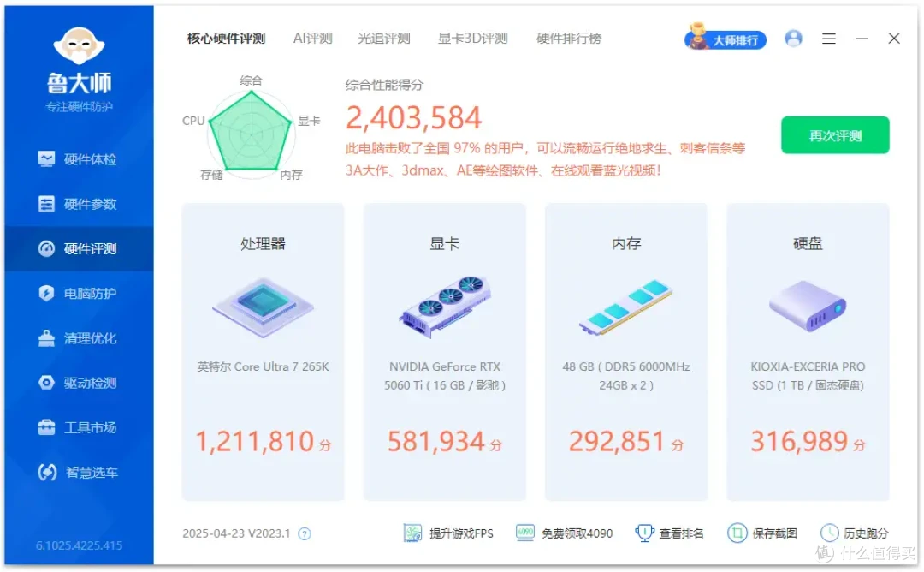Click the 工具市场 toolbox icon
Screen dimensions: 924x572
point(46,427)
